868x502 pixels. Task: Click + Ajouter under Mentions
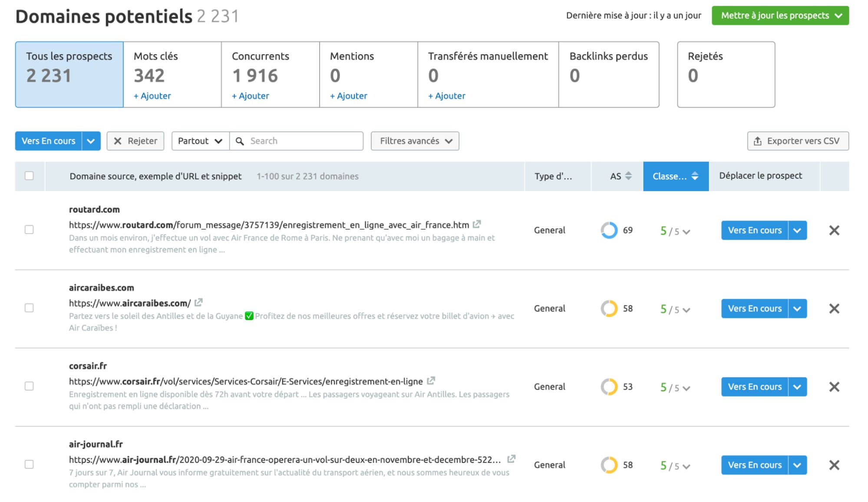(349, 96)
